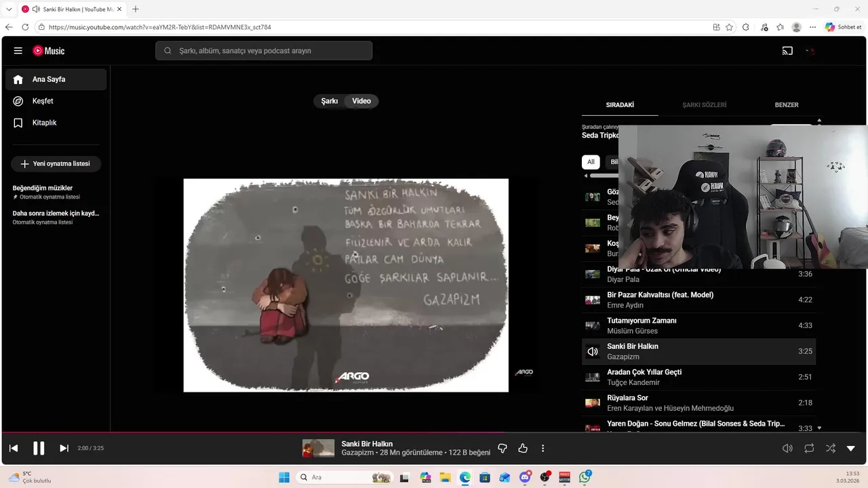This screenshot has height=488, width=868.
Task: Open new browser tab
Action: [136, 9]
